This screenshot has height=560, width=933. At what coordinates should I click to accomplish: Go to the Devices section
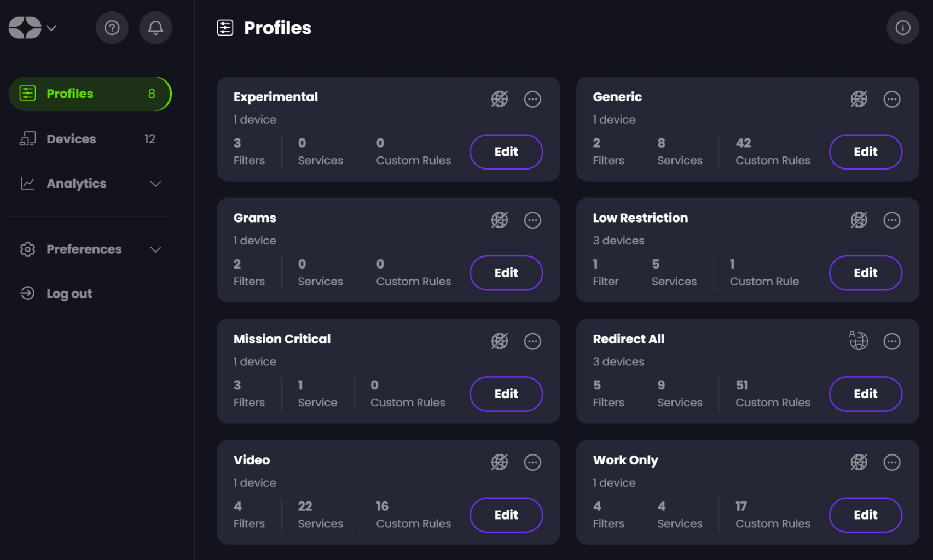coord(71,139)
